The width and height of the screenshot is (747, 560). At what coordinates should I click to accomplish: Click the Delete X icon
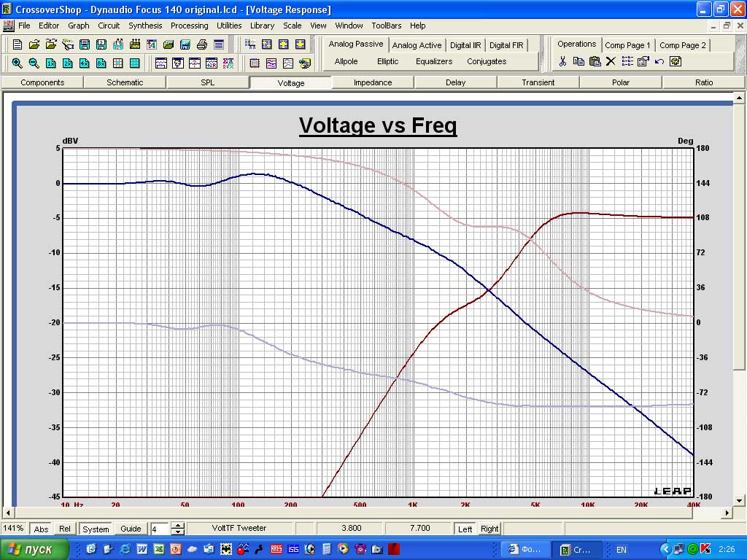pyautogui.click(x=611, y=61)
